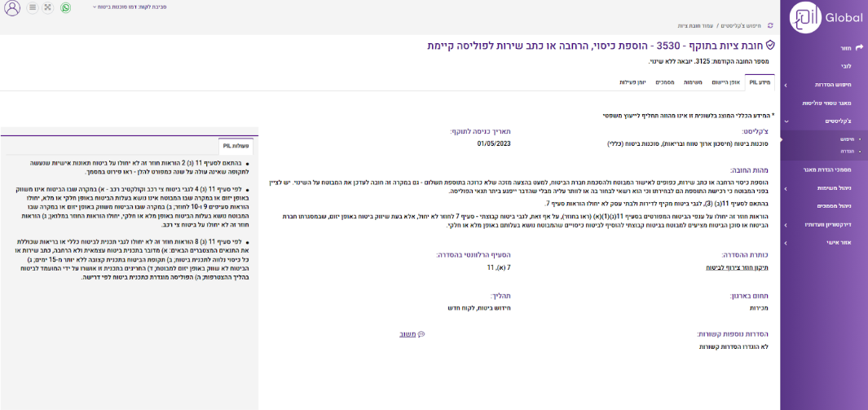The image size is (868, 410).
Task: Toggle fullscreen with the expand icon
Action: pos(48,7)
